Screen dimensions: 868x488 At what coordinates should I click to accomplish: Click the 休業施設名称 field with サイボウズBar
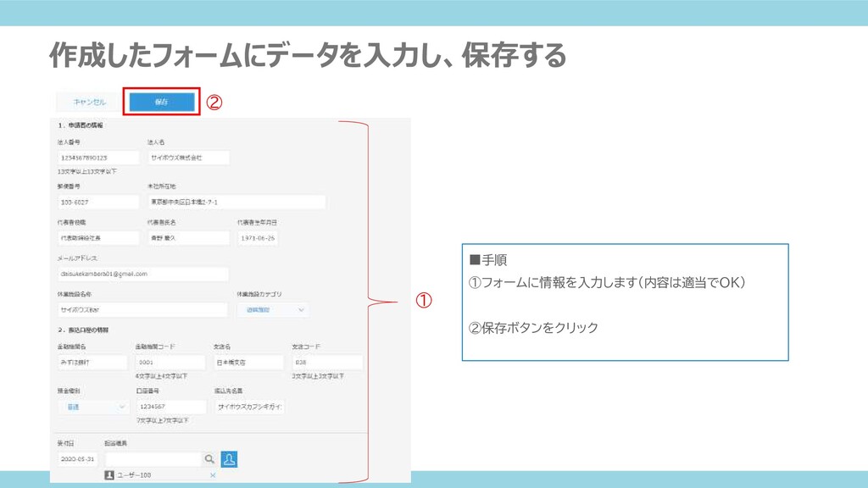click(142, 310)
